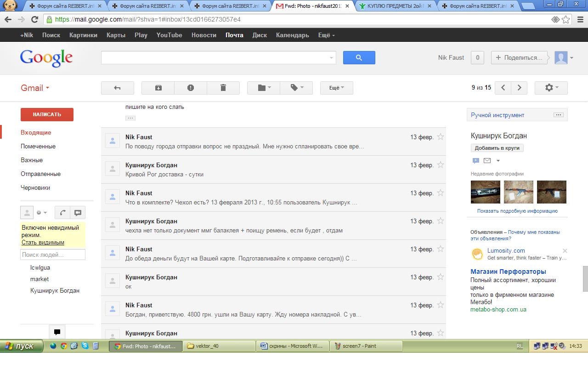
Task: Delete the conversation with the trash icon
Action: (x=223, y=88)
